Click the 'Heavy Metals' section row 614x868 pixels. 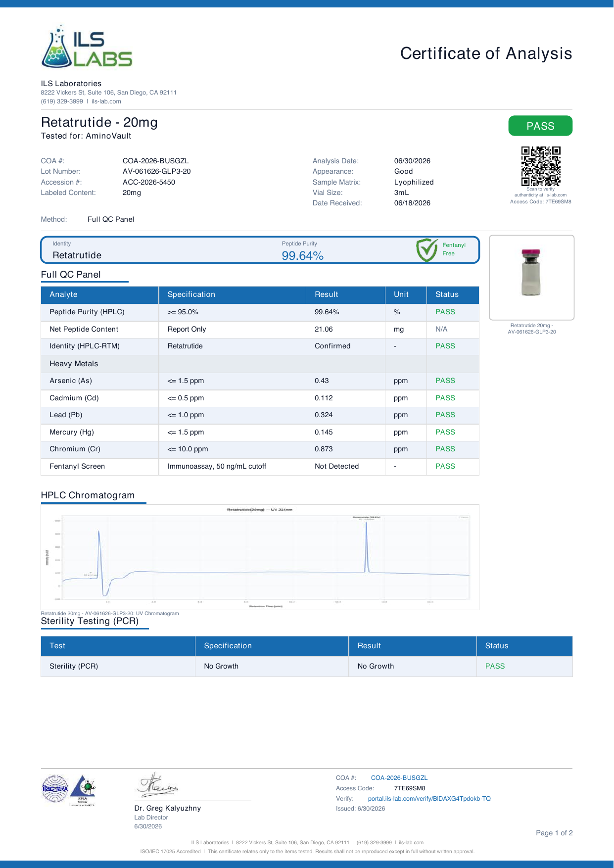[x=260, y=364]
